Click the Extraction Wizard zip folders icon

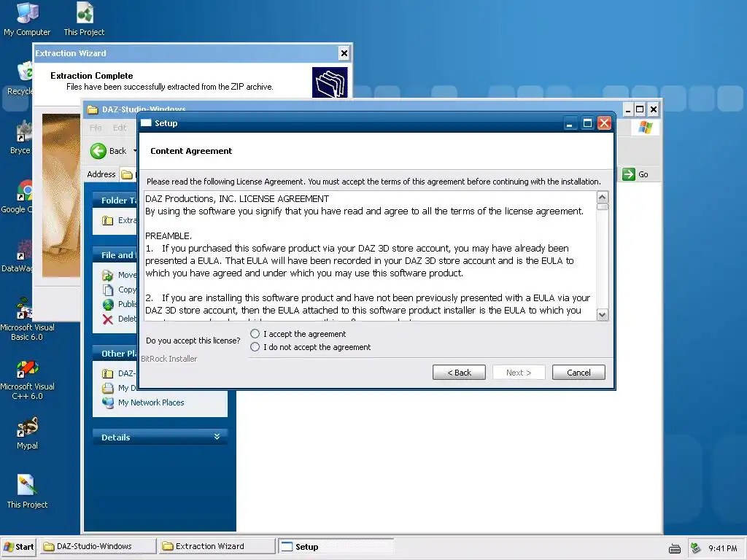(x=330, y=82)
